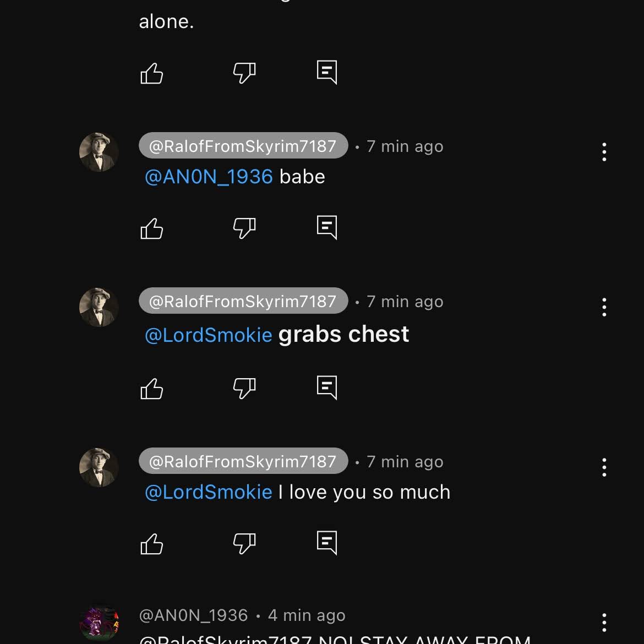Like the "grabs chest" comment
Image resolution: width=644 pixels, height=644 pixels.
tap(152, 389)
